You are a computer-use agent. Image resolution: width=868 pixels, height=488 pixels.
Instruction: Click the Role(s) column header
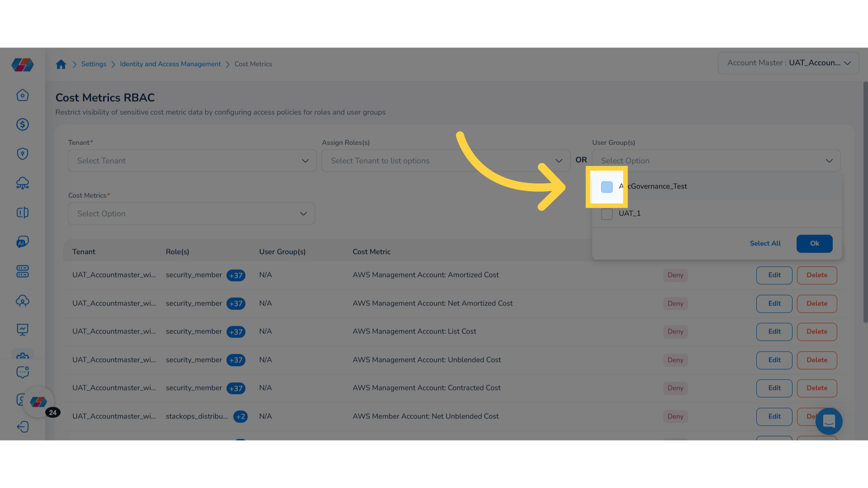pyautogui.click(x=177, y=252)
